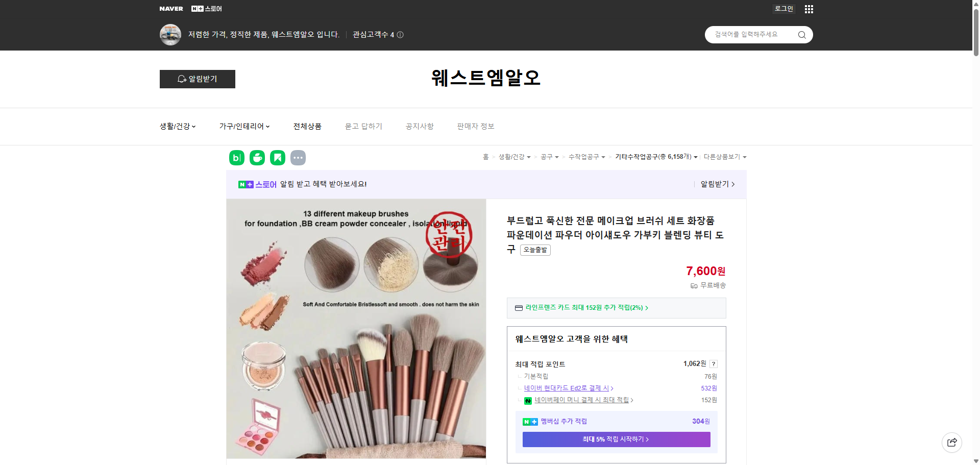
Task: Click the bell icon on 알림받기 button
Action: (x=182, y=79)
